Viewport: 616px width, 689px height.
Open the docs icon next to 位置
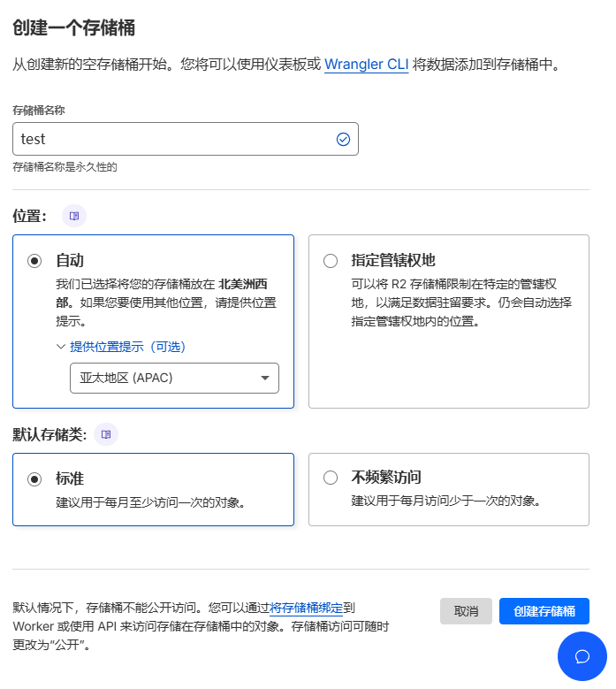[x=74, y=216]
